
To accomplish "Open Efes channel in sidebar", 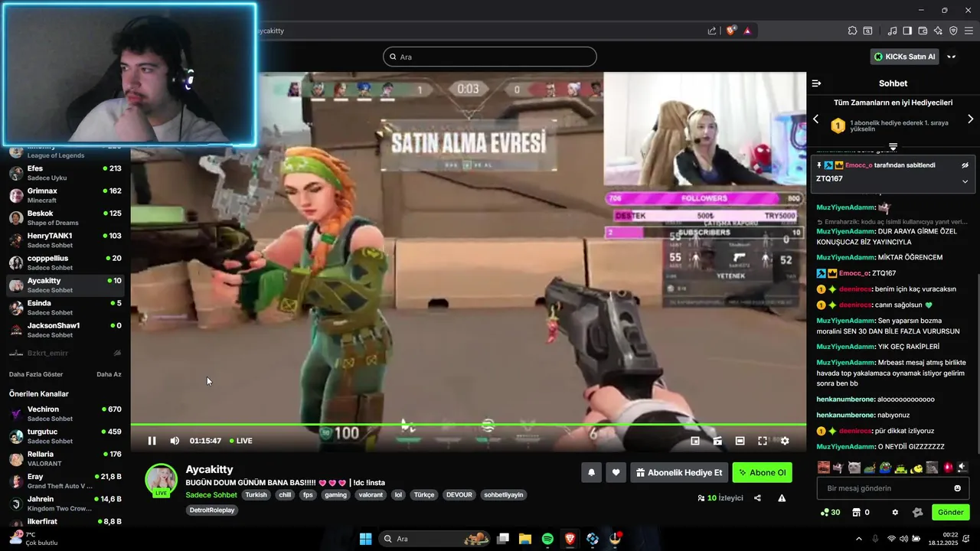I will point(65,173).
